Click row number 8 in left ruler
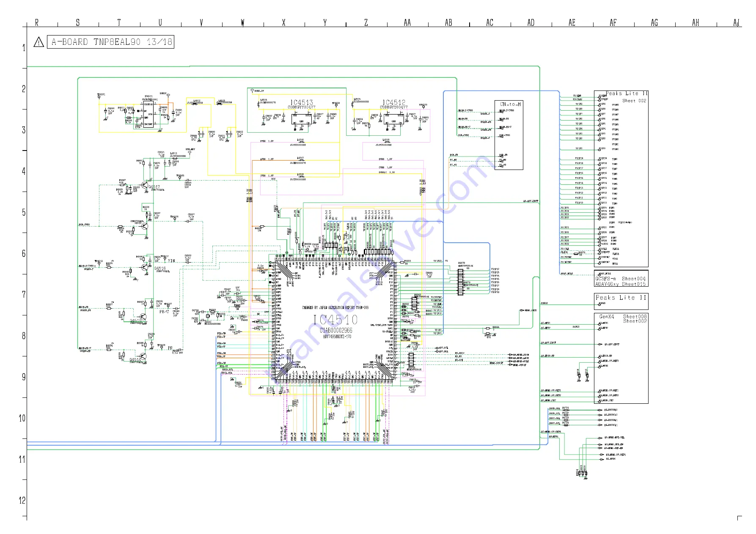The width and height of the screenshot is (756, 534). tap(24, 336)
